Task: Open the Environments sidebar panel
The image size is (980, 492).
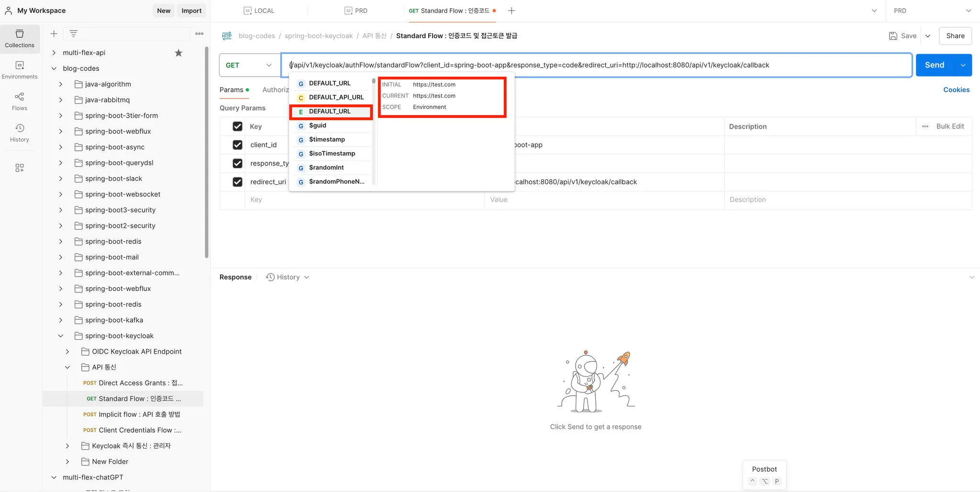Action: pyautogui.click(x=20, y=70)
